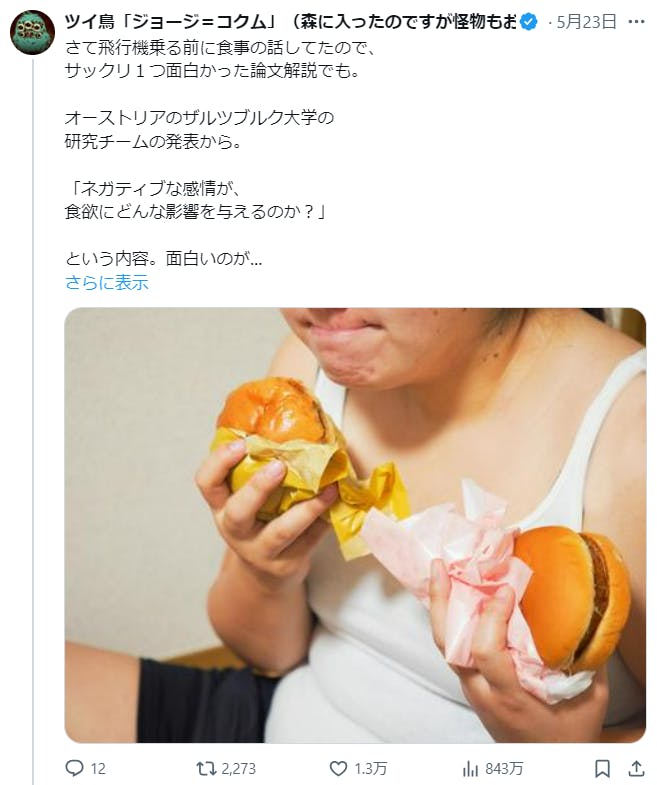The image size is (657, 785).
Task: Open the three-dot more options menu
Action: click(636, 22)
